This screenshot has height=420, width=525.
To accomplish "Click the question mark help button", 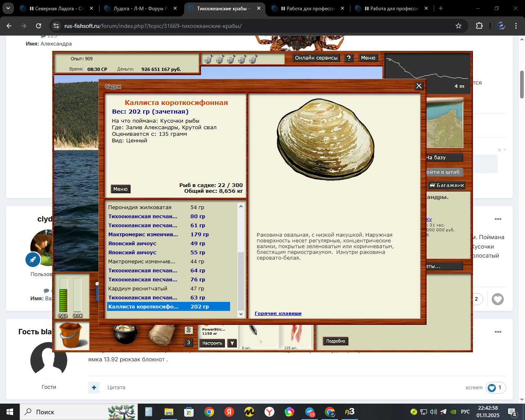I will tap(349, 58).
